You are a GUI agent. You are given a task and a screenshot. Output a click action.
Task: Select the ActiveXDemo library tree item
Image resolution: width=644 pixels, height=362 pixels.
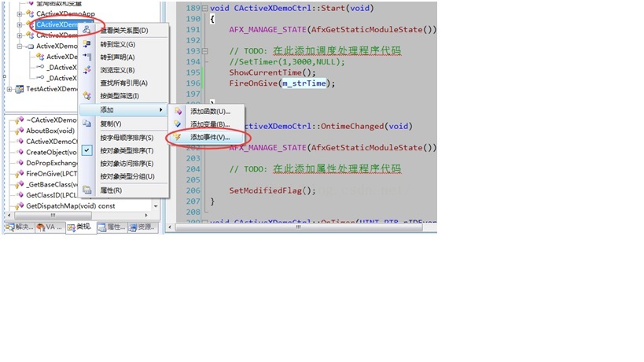click(x=57, y=46)
